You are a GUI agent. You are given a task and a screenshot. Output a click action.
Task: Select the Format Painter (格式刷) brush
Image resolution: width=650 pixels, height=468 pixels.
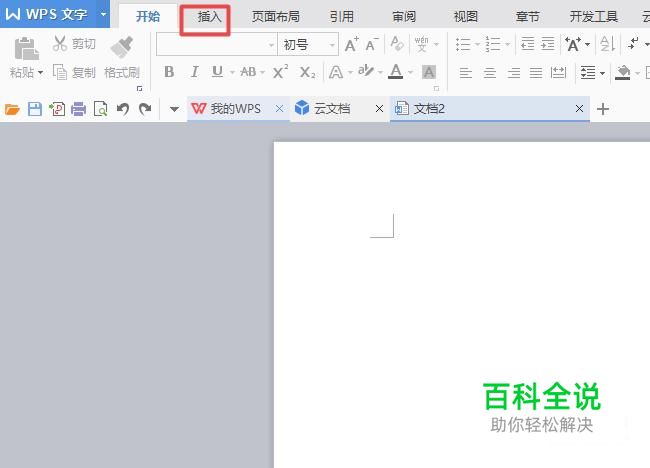(122, 47)
